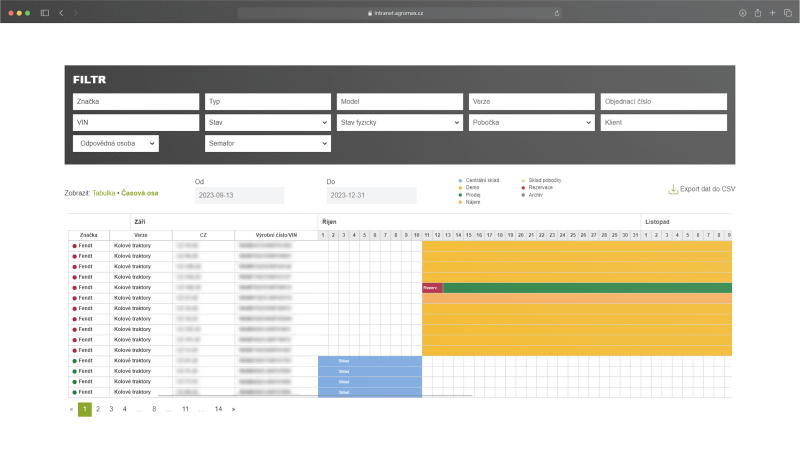Open the Stav fyzický dropdown
This screenshot has width=800, height=450.
(x=399, y=122)
